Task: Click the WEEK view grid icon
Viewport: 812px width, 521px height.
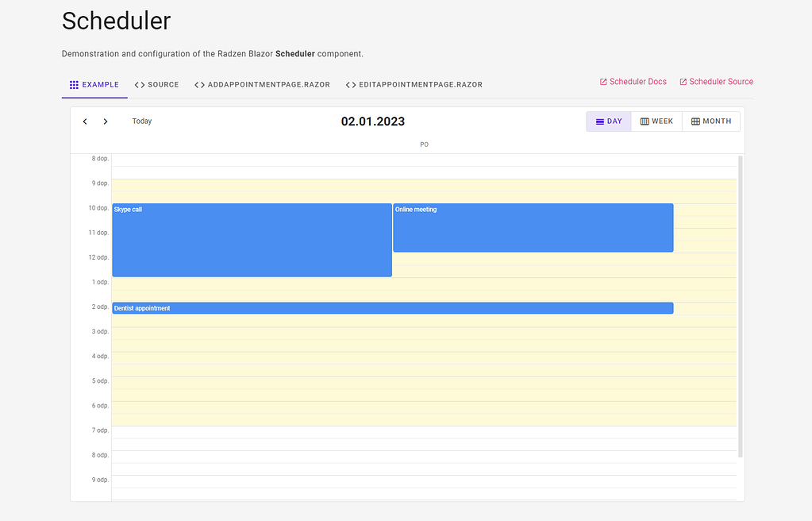Action: (x=645, y=121)
